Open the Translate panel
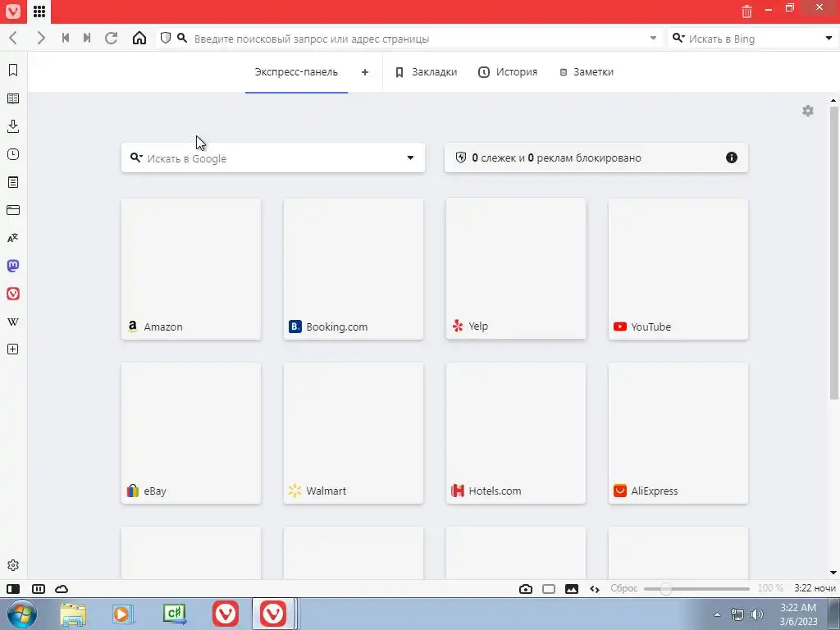The width and height of the screenshot is (840, 630). coord(13,238)
